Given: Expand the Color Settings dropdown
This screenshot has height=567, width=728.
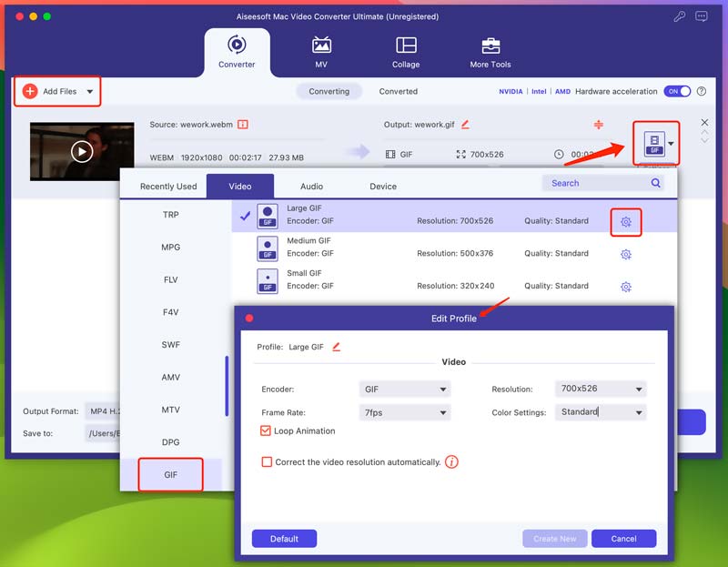Looking at the screenshot, I should click(x=600, y=412).
